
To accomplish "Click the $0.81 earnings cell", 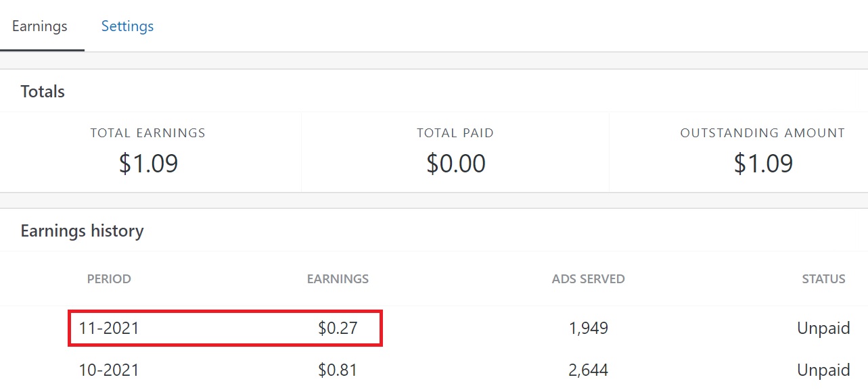I will point(338,370).
